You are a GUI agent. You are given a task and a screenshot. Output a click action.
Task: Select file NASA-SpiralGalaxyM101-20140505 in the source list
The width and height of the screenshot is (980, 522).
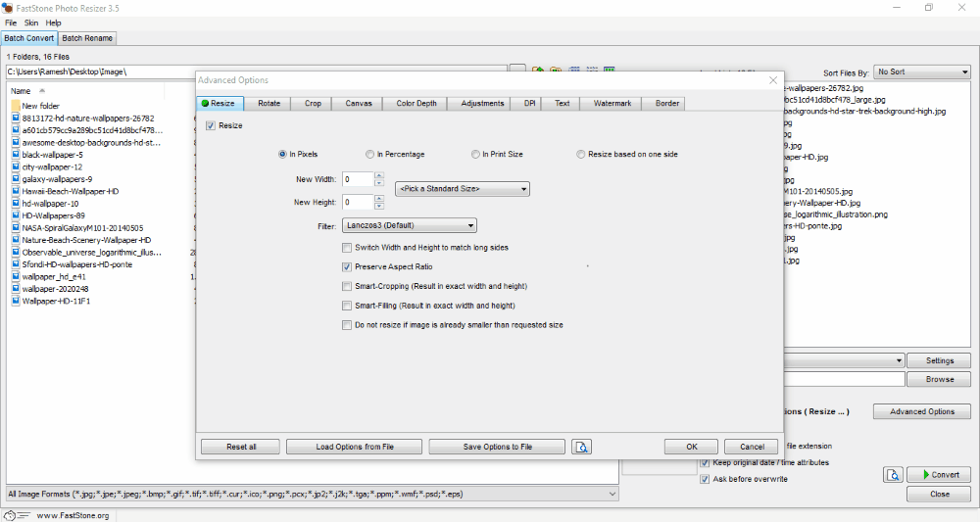tap(82, 228)
